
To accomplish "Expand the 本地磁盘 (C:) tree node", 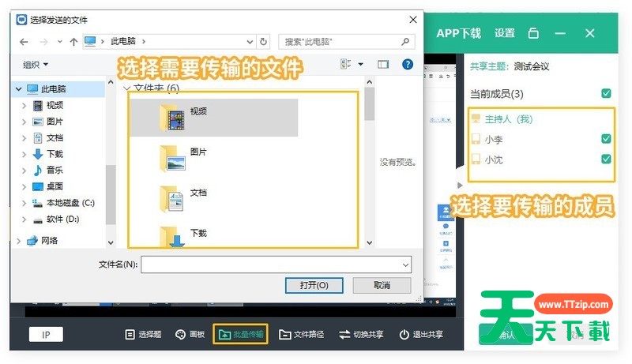I will tap(19, 203).
